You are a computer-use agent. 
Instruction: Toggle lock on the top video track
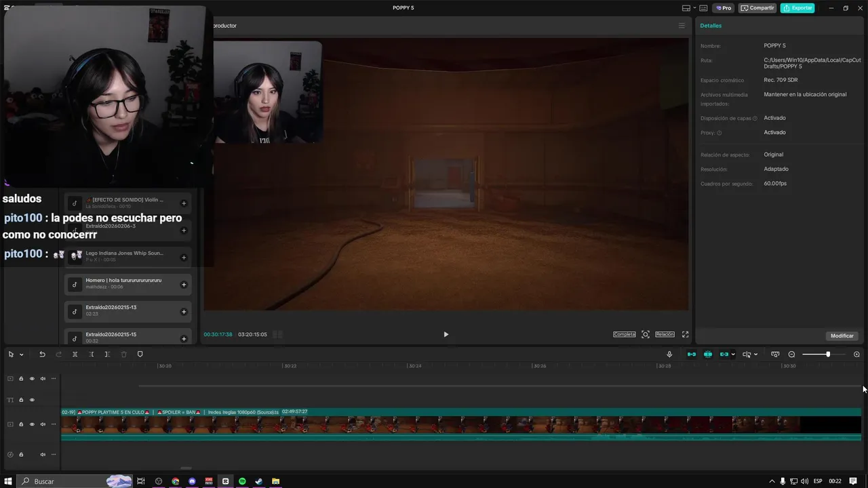[x=21, y=379]
